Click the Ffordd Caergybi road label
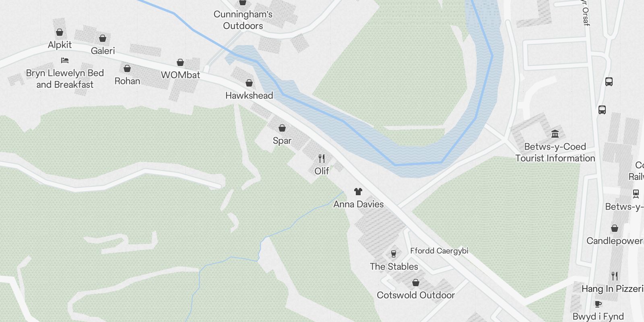 coord(439,251)
